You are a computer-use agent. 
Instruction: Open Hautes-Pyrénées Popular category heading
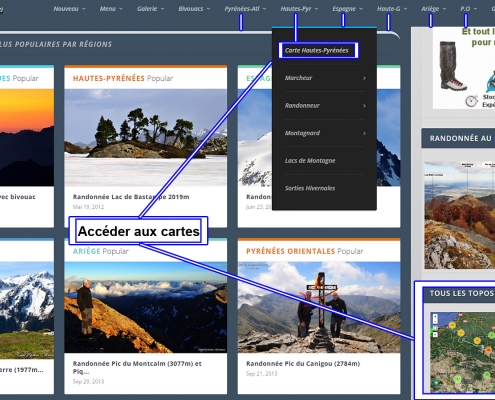click(x=123, y=78)
